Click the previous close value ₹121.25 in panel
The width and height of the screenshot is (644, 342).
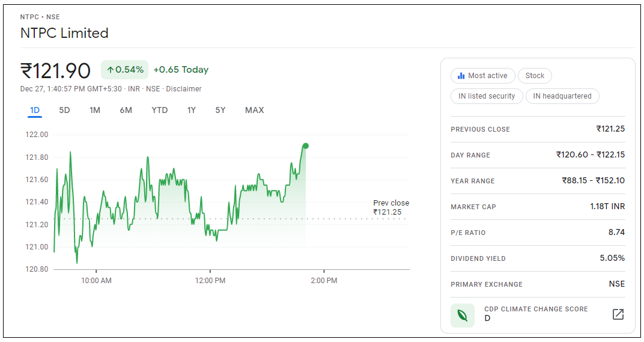(x=611, y=129)
